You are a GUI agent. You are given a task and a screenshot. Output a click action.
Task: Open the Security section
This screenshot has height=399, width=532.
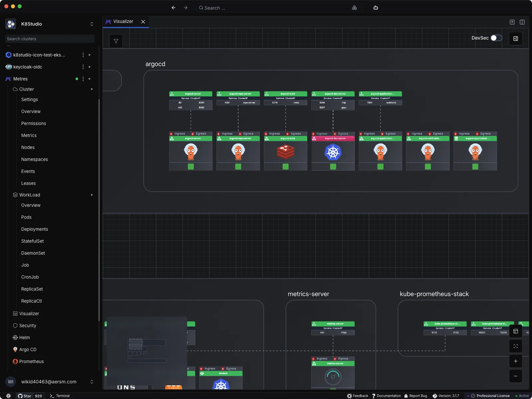[25, 326]
